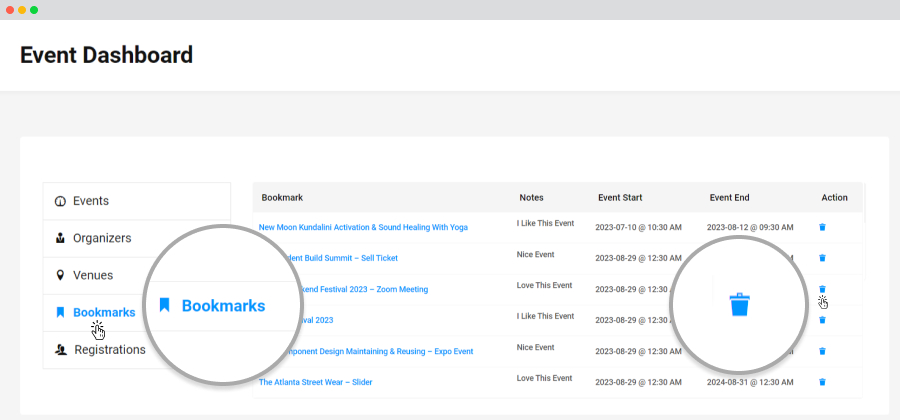Select the 2024-08-31 @ 12:30 AM end date
The width and height of the screenshot is (900, 420).
pyautogui.click(x=750, y=383)
